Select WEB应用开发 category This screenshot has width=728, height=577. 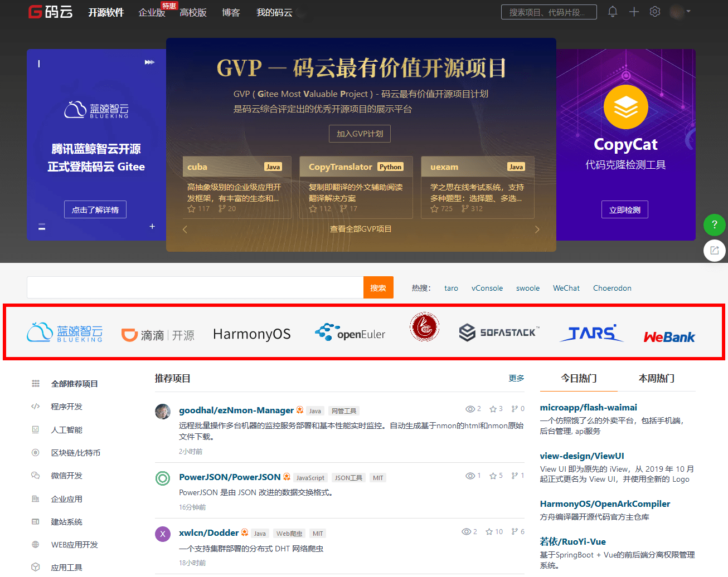point(74,545)
